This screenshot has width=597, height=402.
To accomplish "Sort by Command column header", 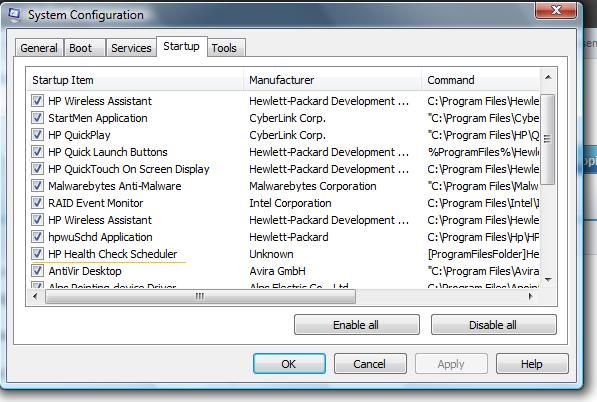I will point(481,80).
